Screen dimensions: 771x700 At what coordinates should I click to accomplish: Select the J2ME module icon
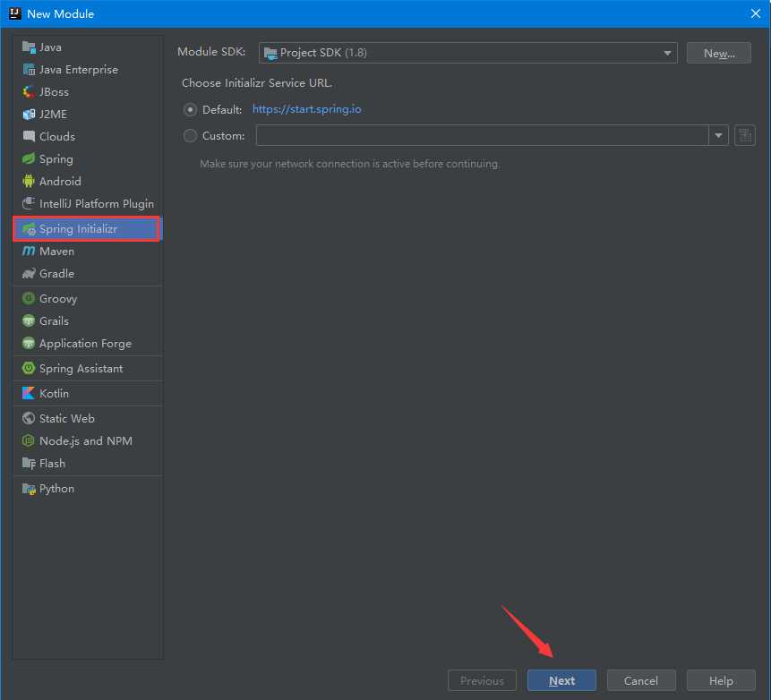point(29,114)
